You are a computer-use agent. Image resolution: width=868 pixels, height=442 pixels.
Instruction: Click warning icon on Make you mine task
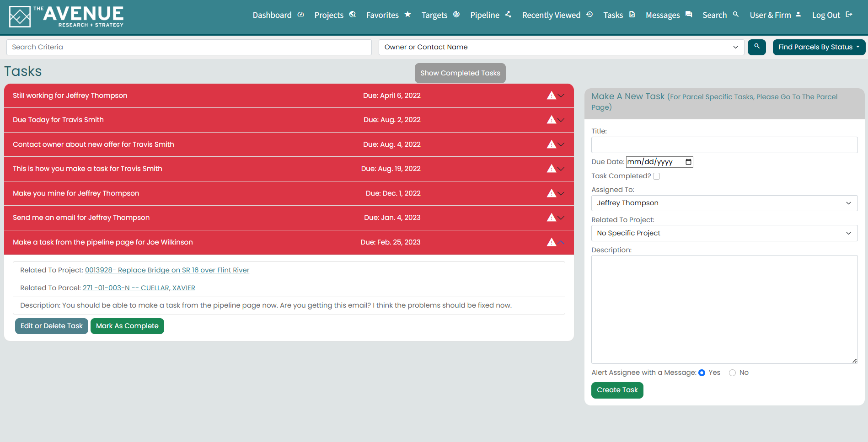552,193
